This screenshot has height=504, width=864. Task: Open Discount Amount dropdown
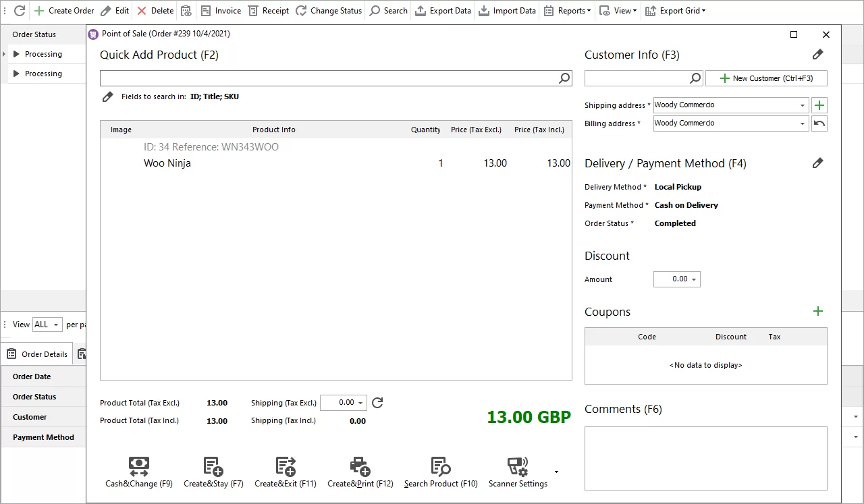click(694, 279)
